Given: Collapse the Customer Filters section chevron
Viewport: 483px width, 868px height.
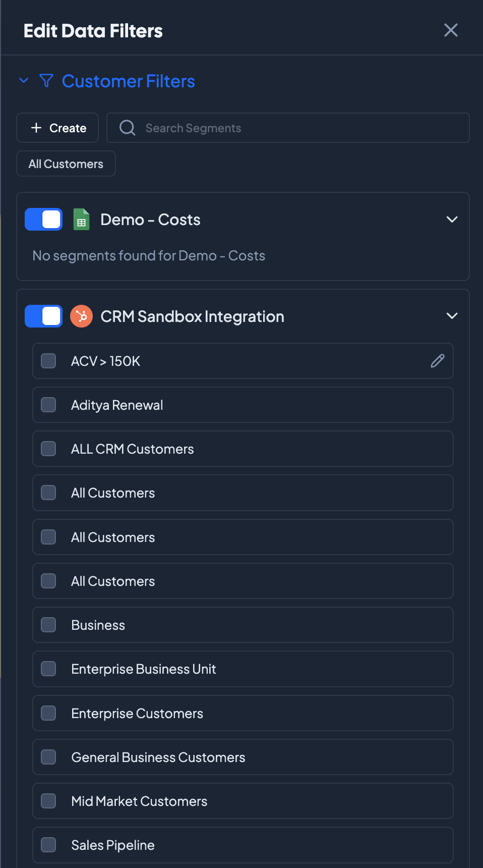Looking at the screenshot, I should (x=24, y=81).
